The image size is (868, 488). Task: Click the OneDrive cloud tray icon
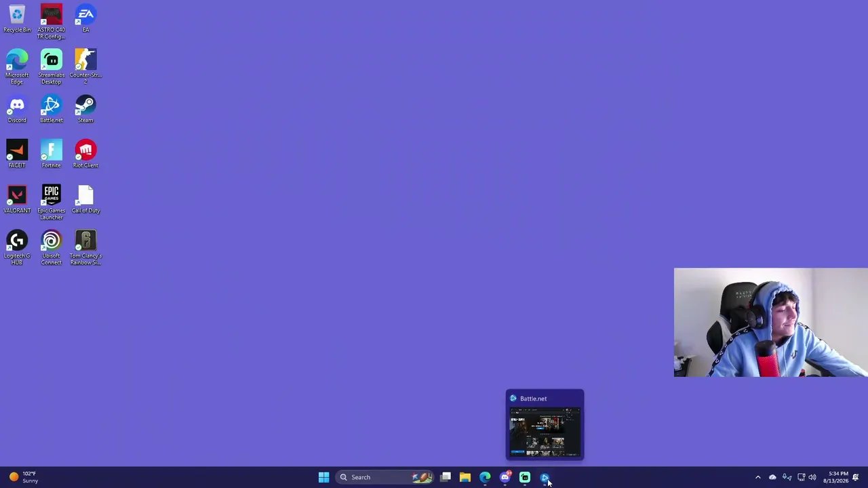772,477
